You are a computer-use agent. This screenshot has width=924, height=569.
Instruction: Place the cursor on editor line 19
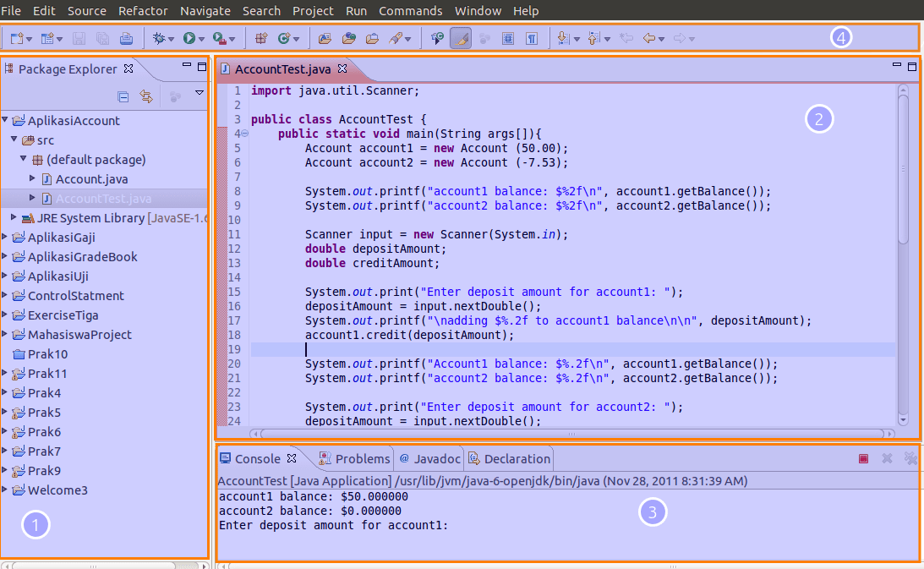pyautogui.click(x=573, y=349)
